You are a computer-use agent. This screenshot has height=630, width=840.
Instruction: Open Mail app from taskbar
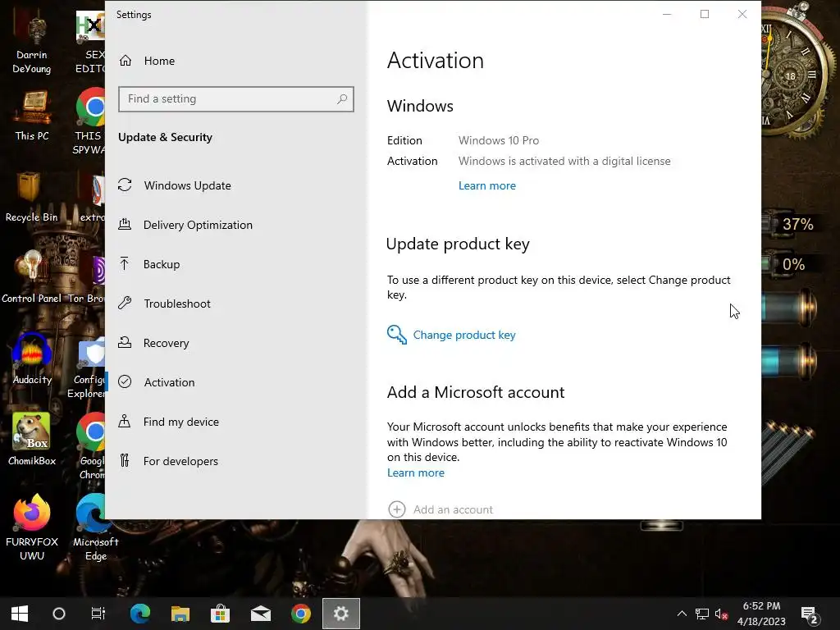pos(260,614)
